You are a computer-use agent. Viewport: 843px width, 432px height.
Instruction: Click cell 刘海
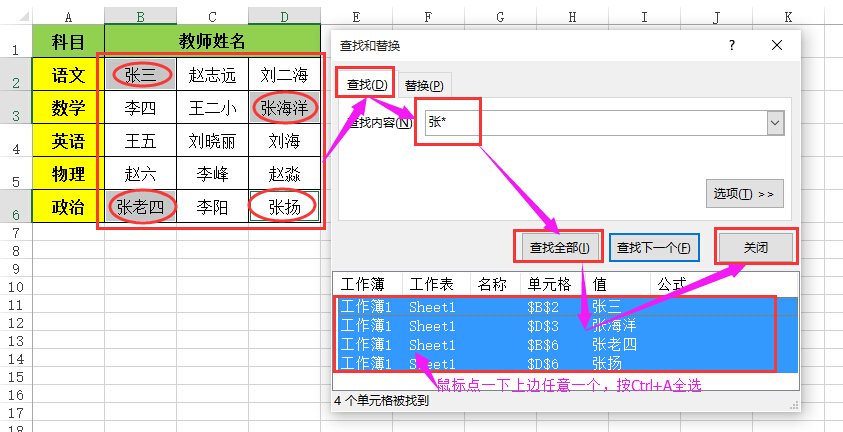(284, 141)
